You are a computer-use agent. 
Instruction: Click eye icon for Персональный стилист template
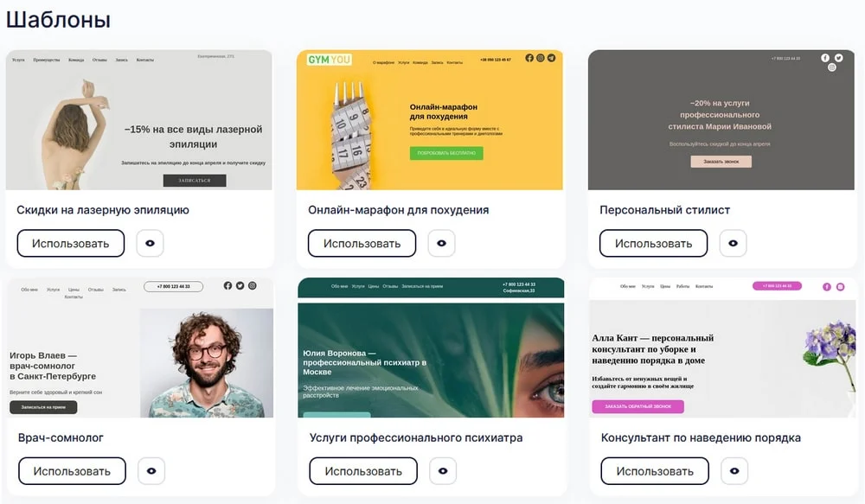[734, 243]
